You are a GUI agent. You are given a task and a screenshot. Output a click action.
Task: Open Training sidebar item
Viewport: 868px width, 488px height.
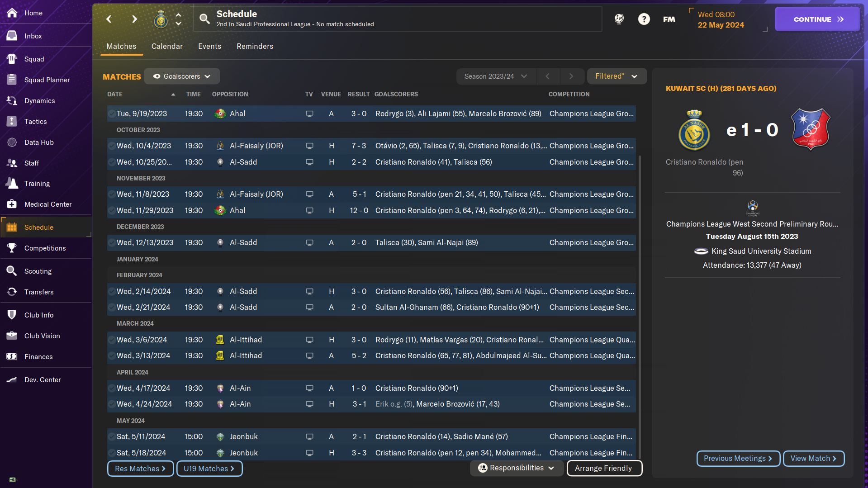click(x=46, y=183)
